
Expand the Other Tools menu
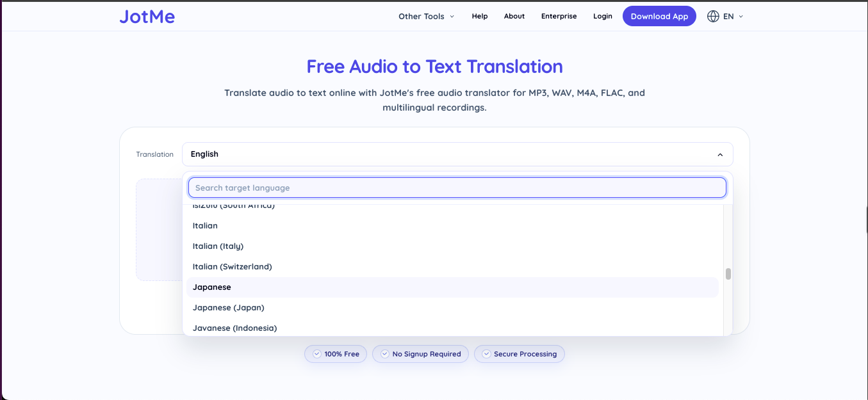coord(426,17)
